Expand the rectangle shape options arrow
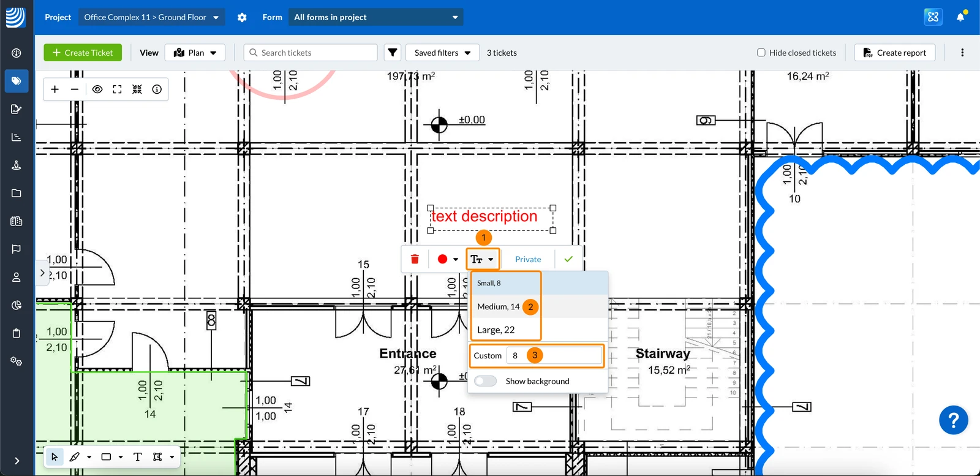Screen dimensions: 980x476 tap(121, 457)
